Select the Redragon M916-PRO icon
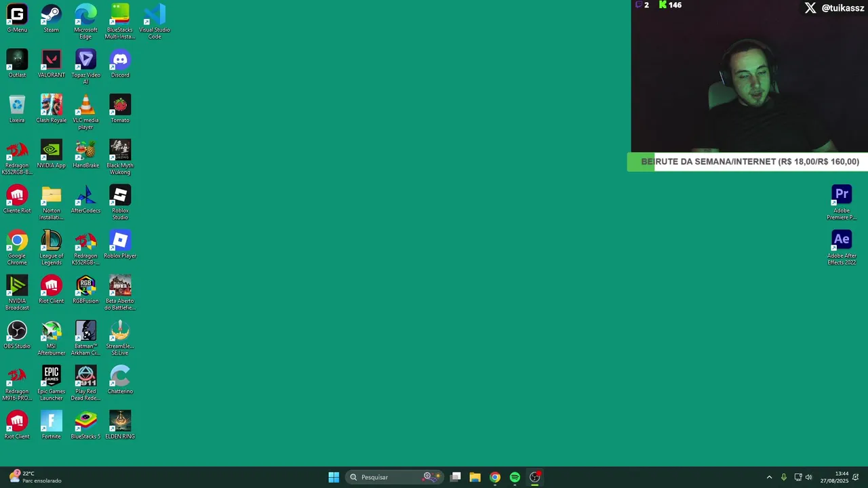This screenshot has width=868, height=488. tap(17, 384)
